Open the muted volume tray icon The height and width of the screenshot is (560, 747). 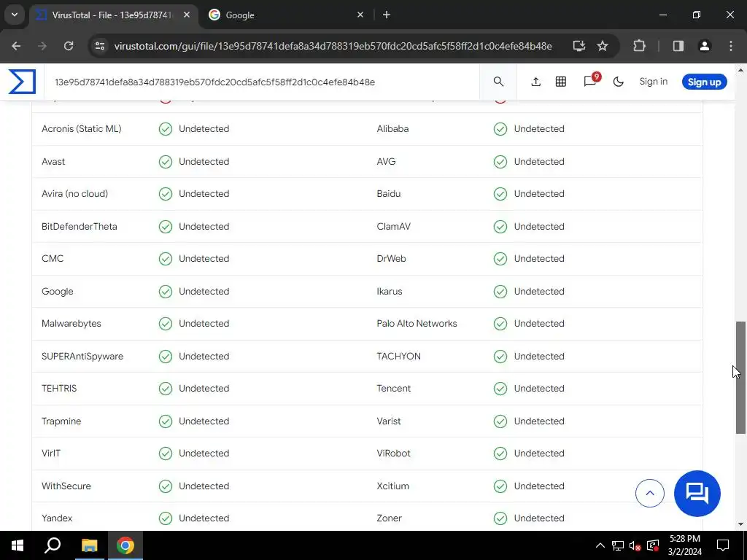[x=635, y=545]
